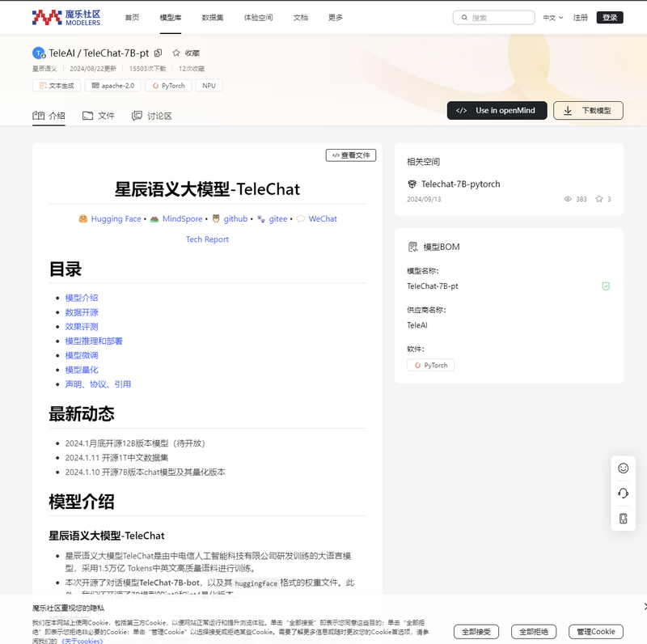Open the Hugging Face link

click(x=116, y=218)
